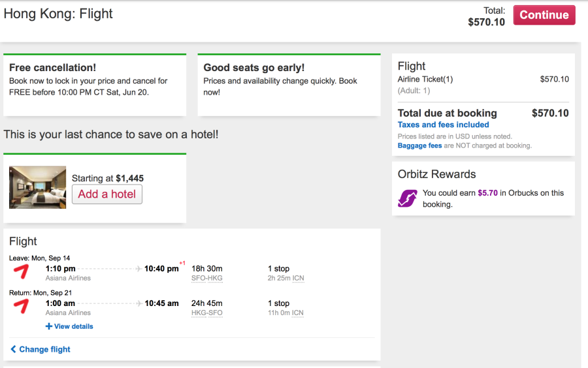Click the Asiana Airlines logo on return flight
The width and height of the screenshot is (588, 368).
(x=22, y=306)
